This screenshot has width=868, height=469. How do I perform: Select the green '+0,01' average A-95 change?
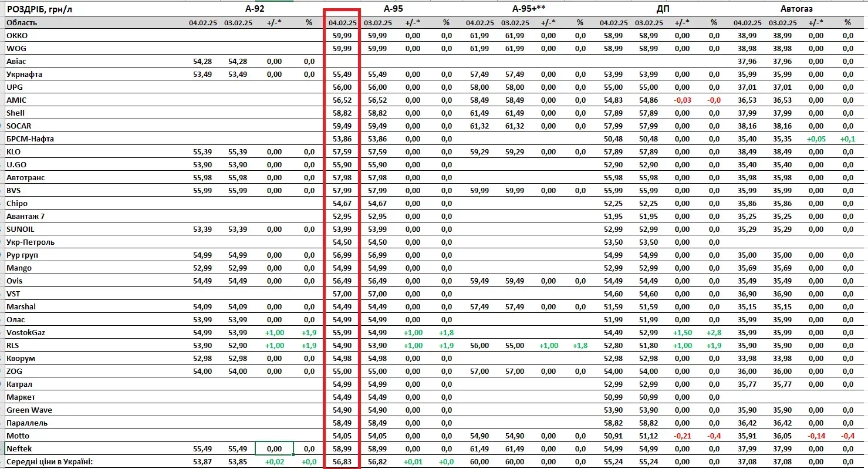(x=413, y=461)
